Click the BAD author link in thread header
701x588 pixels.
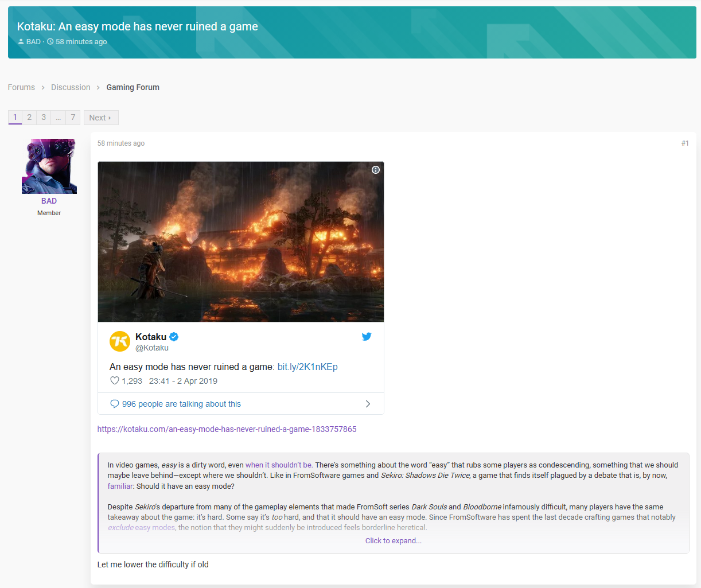(x=33, y=42)
